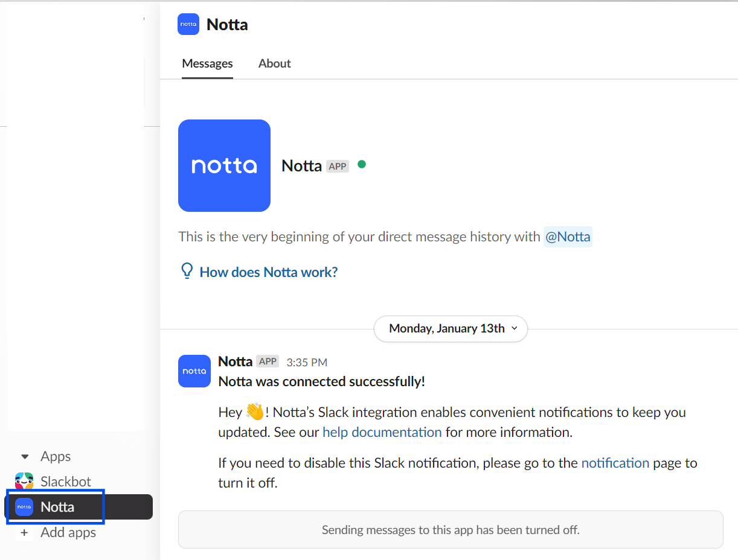This screenshot has height=560, width=738.
Task: Click the APP badge beside large Notta name
Action: coord(338,166)
